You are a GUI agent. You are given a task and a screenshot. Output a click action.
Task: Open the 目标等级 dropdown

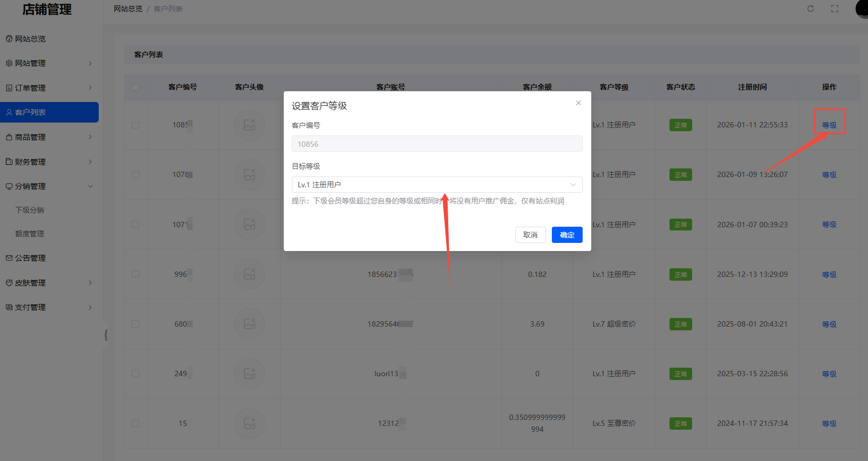click(437, 185)
